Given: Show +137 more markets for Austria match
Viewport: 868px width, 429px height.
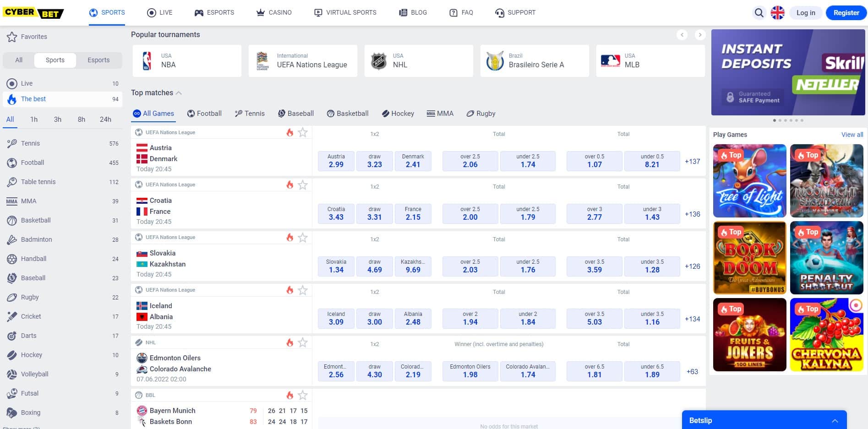Looking at the screenshot, I should (692, 161).
